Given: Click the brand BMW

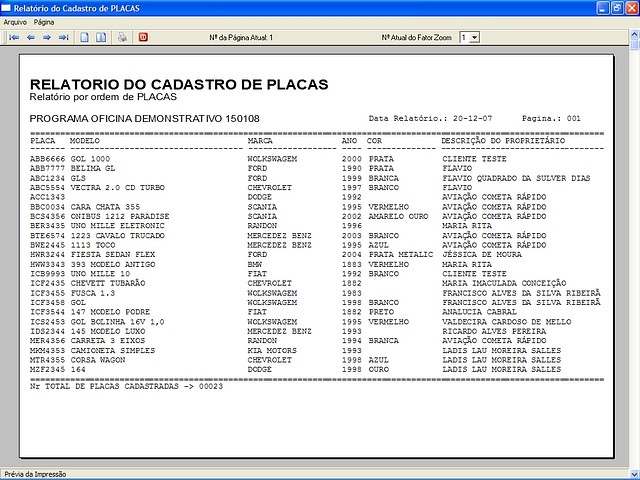Looking at the screenshot, I should [255, 264].
